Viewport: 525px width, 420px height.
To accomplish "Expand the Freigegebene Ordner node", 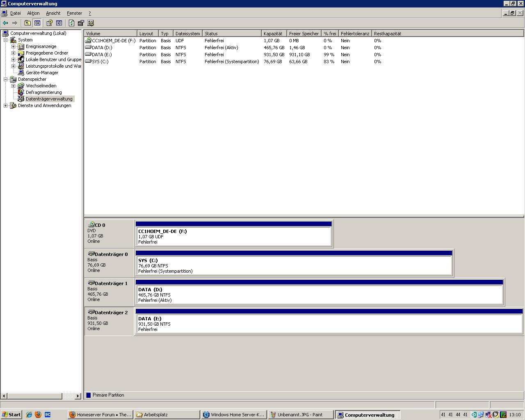I will (14, 53).
